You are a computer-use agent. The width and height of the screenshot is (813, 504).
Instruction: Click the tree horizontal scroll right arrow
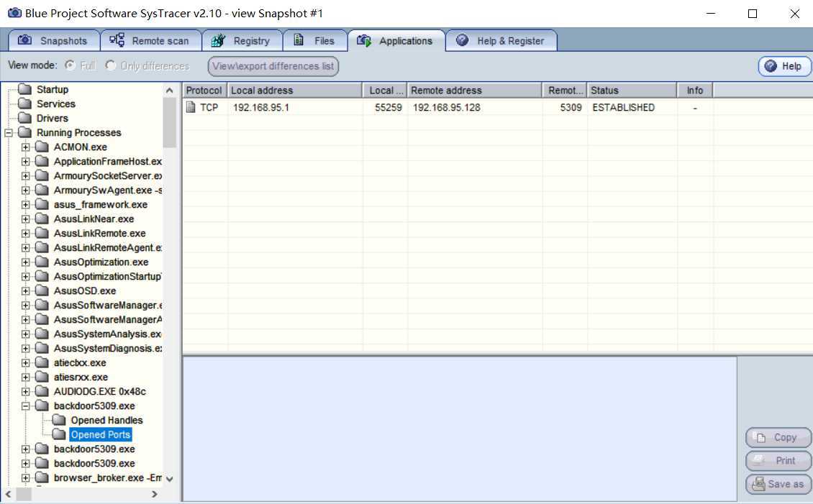tap(154, 494)
